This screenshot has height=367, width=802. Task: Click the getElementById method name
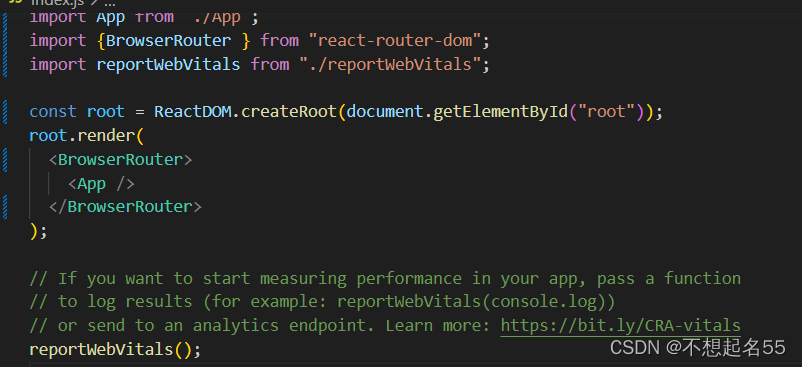tap(500, 111)
